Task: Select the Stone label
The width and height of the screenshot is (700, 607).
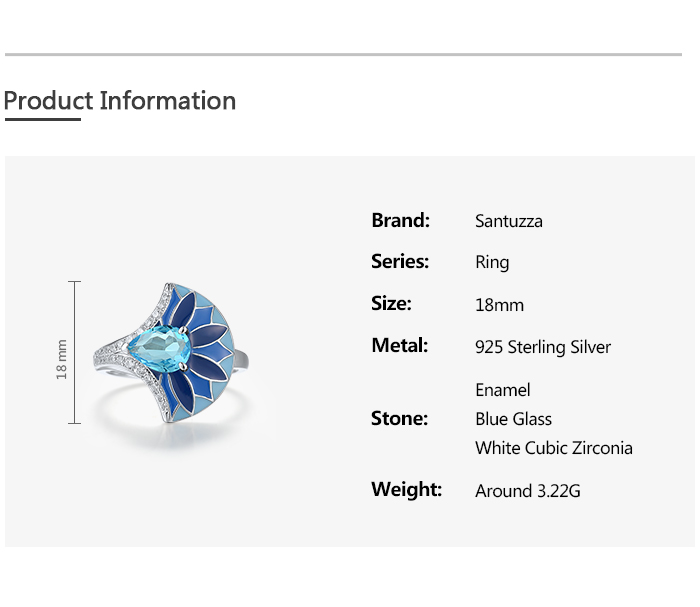Action: (x=399, y=419)
